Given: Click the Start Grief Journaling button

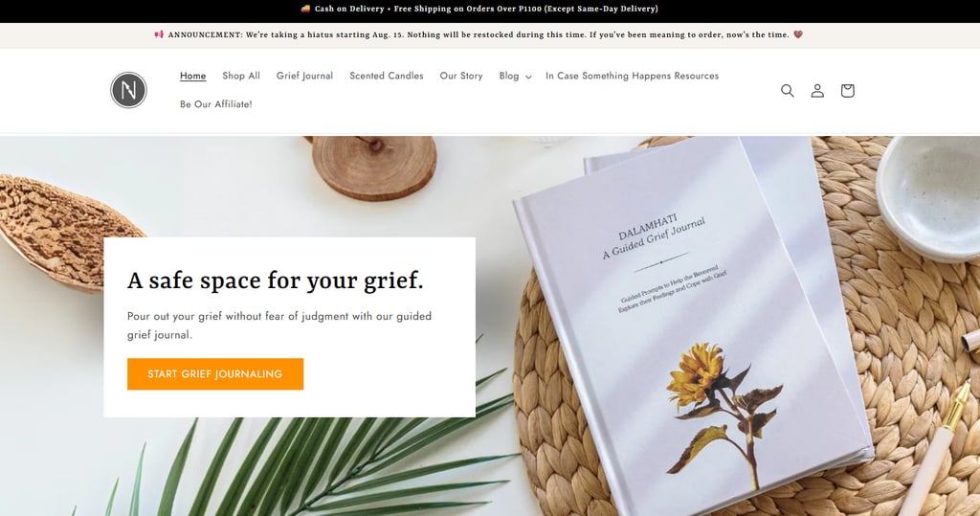Looking at the screenshot, I should [215, 374].
